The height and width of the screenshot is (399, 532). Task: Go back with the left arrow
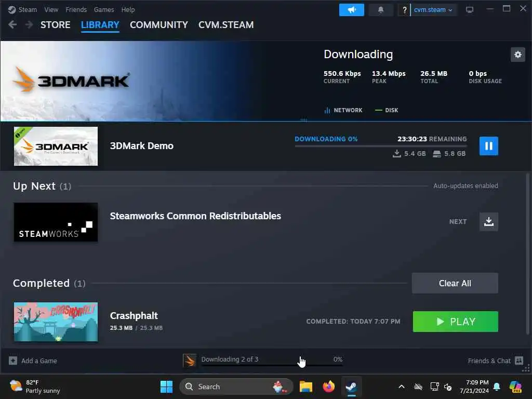pyautogui.click(x=12, y=25)
